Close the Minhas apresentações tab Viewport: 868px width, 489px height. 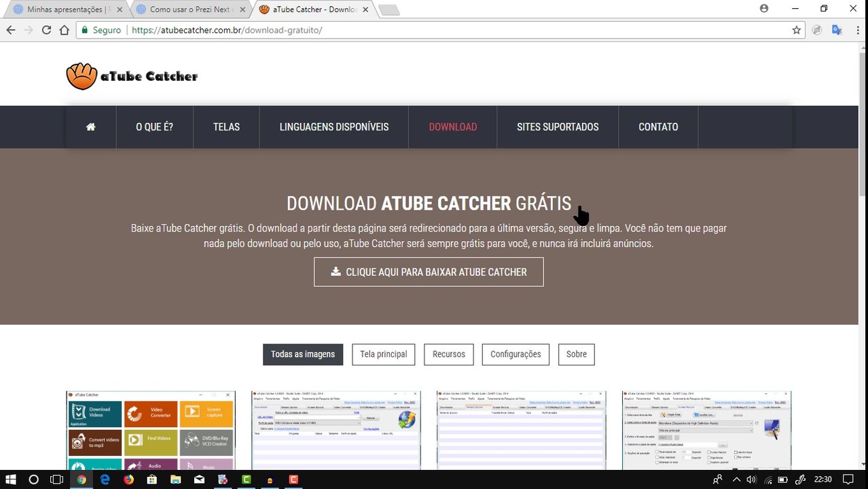pos(120,10)
